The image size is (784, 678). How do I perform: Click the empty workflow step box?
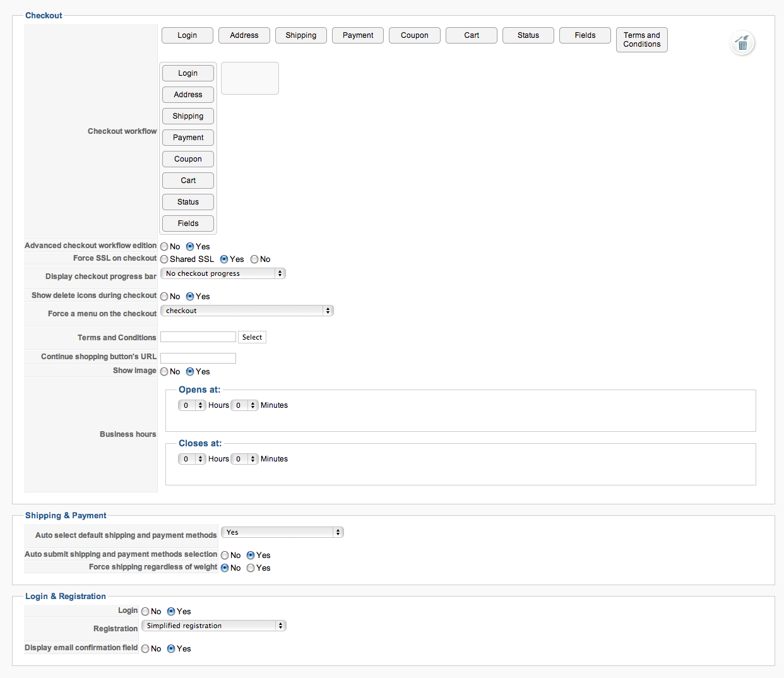coord(250,78)
